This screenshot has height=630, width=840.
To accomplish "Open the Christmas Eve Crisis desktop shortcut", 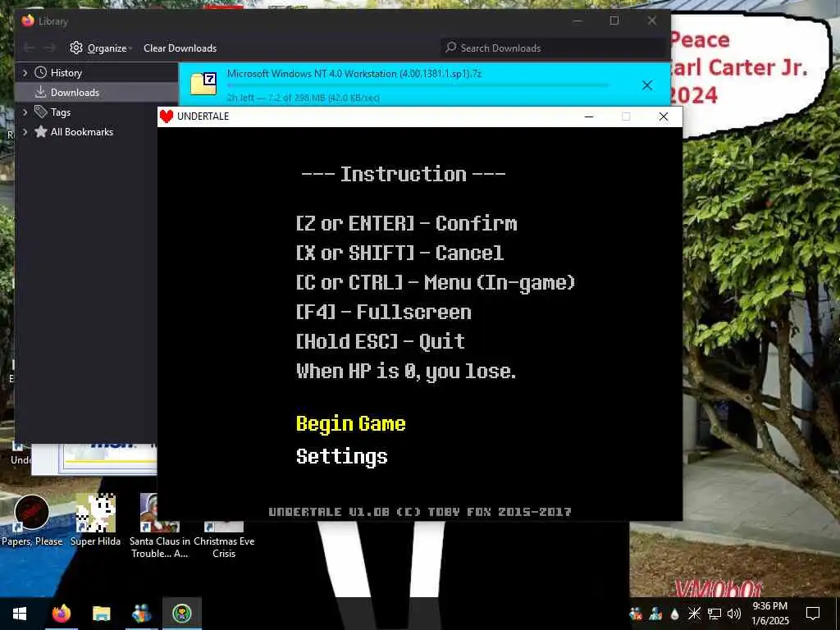I will coord(224,538).
